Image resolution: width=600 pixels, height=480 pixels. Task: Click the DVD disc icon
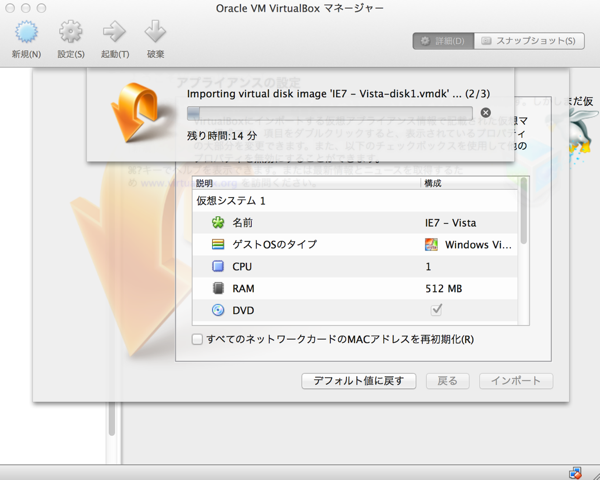218,310
